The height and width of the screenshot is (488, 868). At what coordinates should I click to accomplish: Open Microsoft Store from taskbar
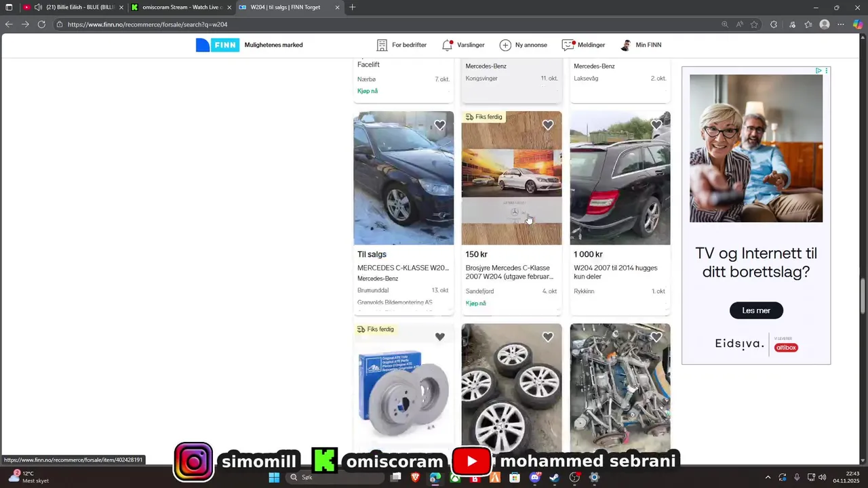tap(515, 477)
